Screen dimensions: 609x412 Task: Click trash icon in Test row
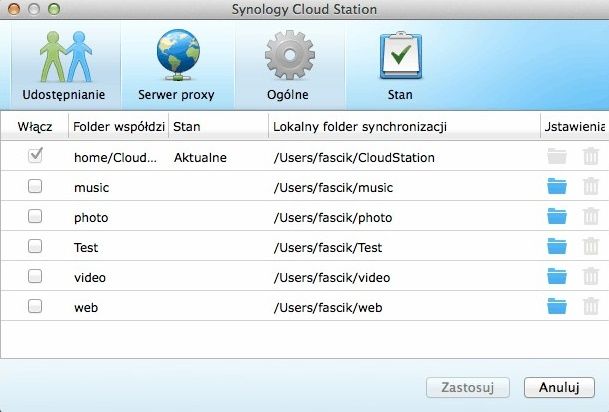coord(591,246)
